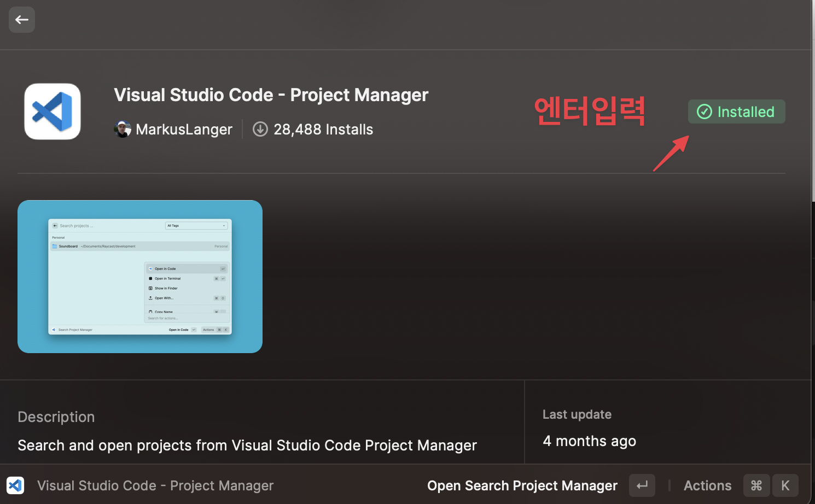Go back with the left arrow button
Viewport: 815px width, 504px height.
pos(22,20)
